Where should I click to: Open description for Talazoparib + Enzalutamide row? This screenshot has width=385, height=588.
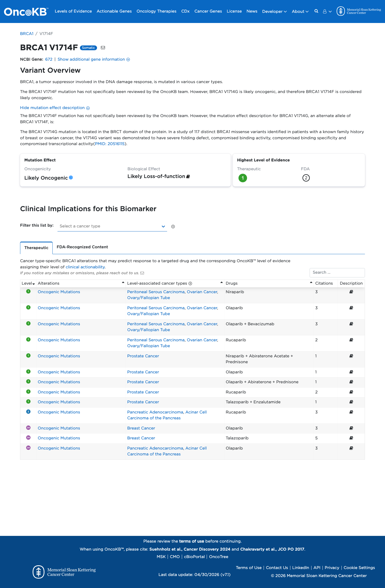click(351, 402)
